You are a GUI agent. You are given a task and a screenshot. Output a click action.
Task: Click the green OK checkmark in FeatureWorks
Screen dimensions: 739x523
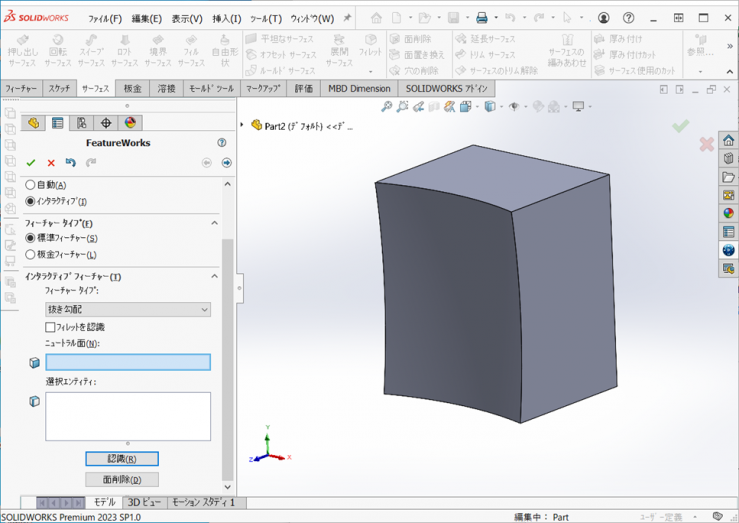[x=31, y=163]
